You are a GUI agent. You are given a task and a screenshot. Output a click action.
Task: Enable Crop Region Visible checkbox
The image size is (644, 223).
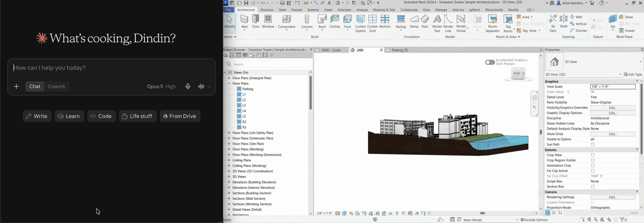[592, 160]
